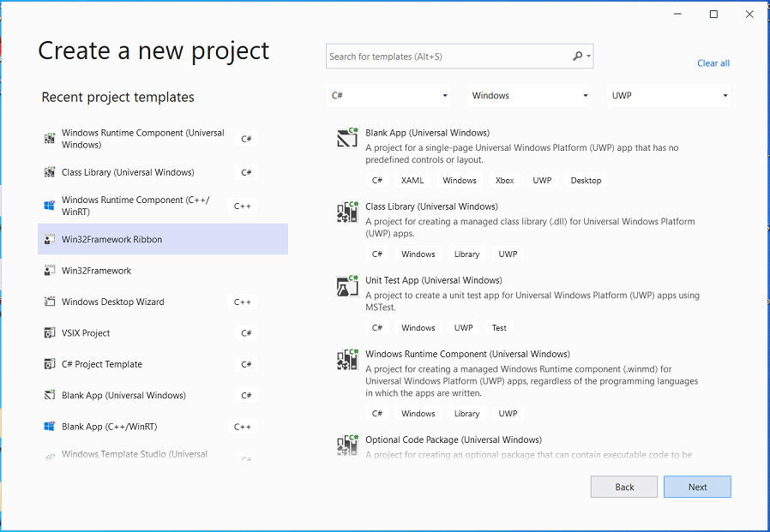Image resolution: width=770 pixels, height=532 pixels.
Task: Close the Create a new project dialog
Action: coord(749,15)
